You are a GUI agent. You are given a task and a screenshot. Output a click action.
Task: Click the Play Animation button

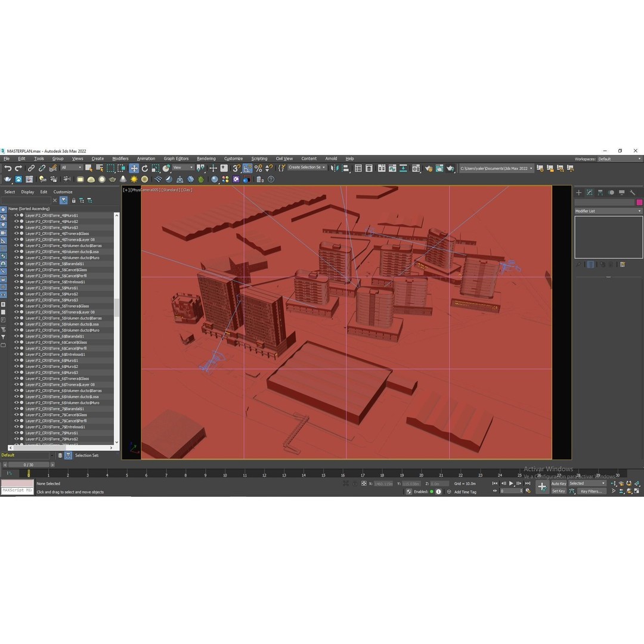click(x=512, y=484)
